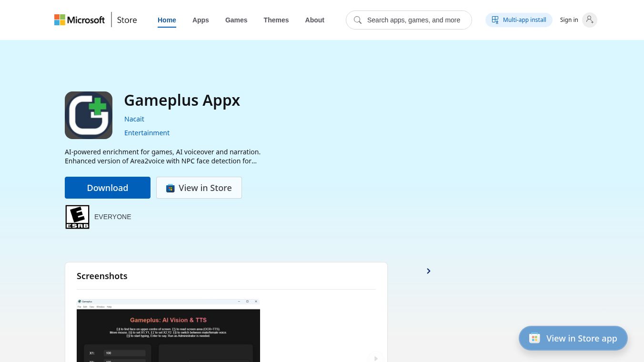Open the Store home link
Image resolution: width=644 pixels, height=362 pixels.
point(127,20)
